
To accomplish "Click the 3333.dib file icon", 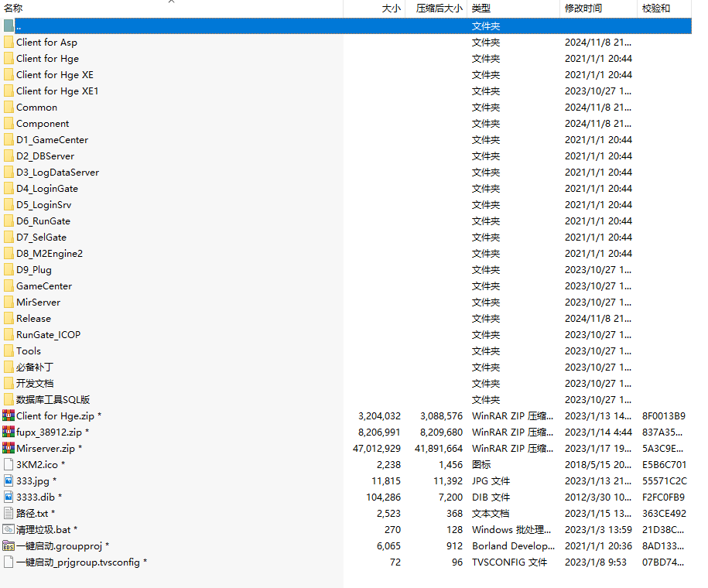I will (x=9, y=497).
